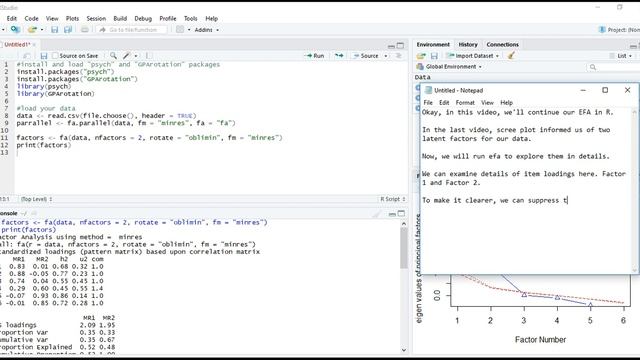Open find and replace magnifier in editor
This screenshot has width=640, height=360.
click(113, 56)
